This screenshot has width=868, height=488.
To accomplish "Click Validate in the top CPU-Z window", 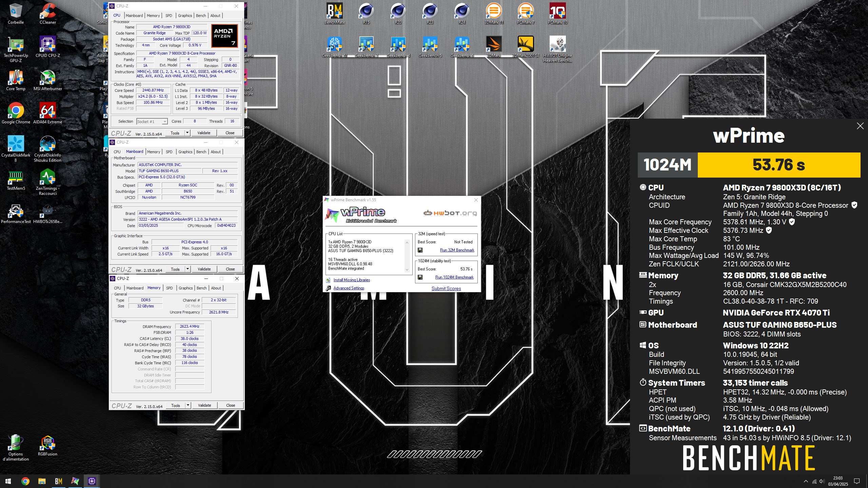I will point(204,133).
